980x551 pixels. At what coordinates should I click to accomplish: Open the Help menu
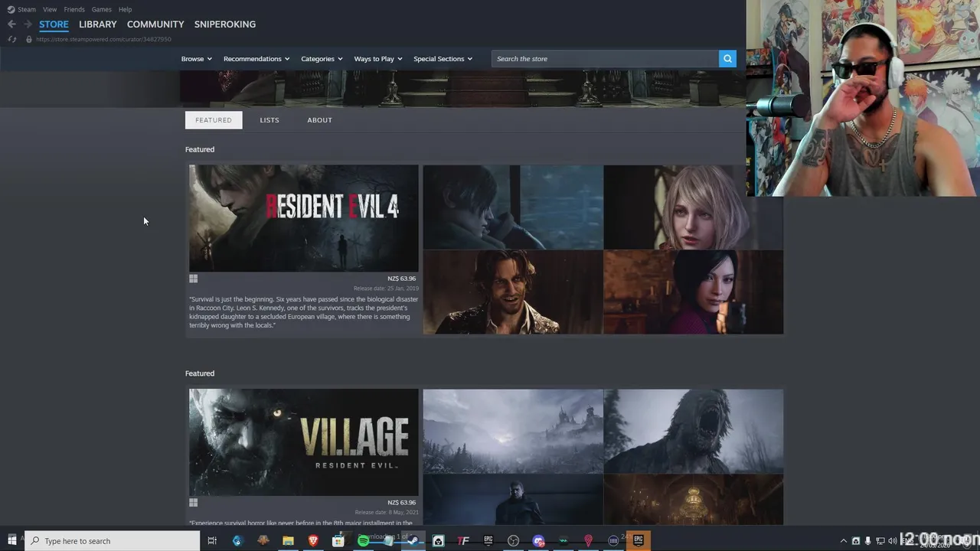click(125, 9)
